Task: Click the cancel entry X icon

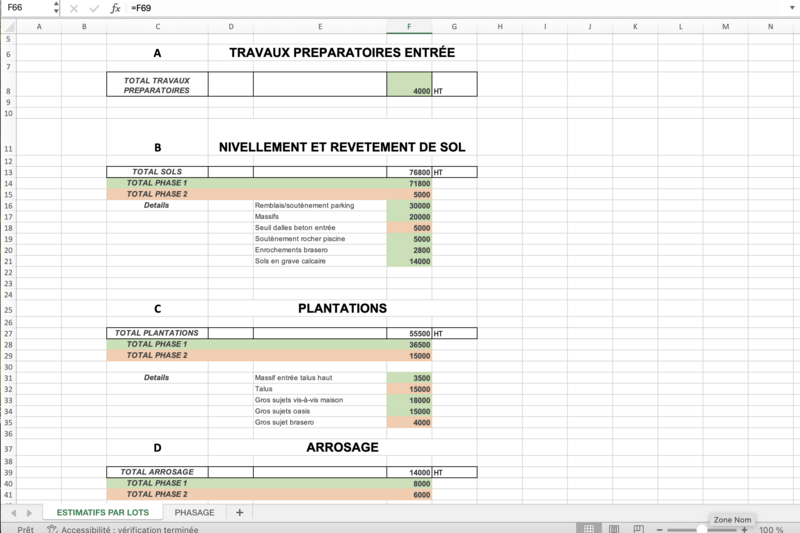Action: click(x=74, y=8)
